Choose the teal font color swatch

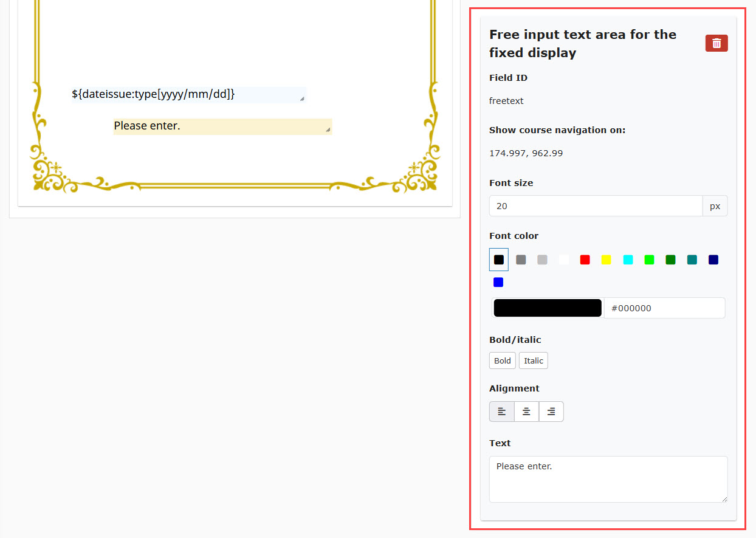click(x=692, y=260)
